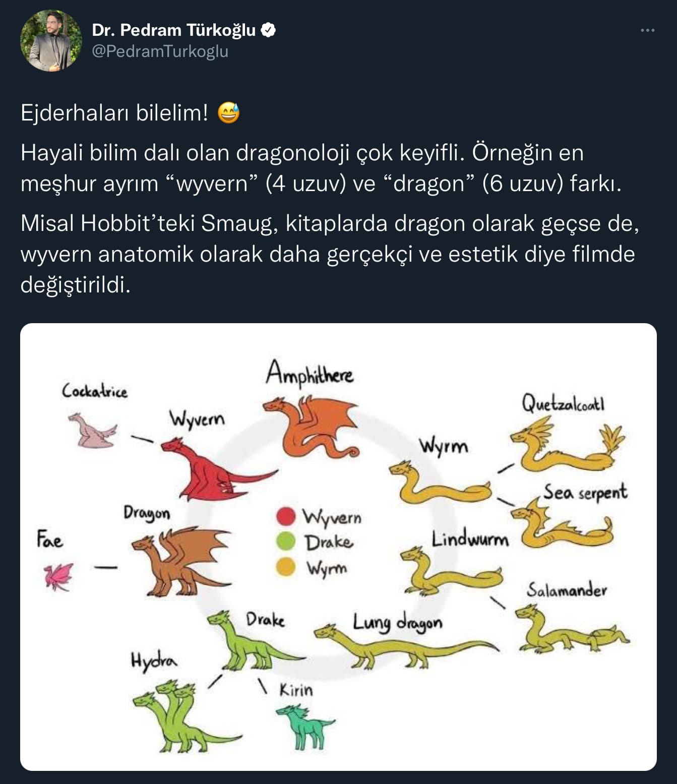Click the handwritten Quetzalcoatl label
The height and width of the screenshot is (784, 677).
point(563,403)
